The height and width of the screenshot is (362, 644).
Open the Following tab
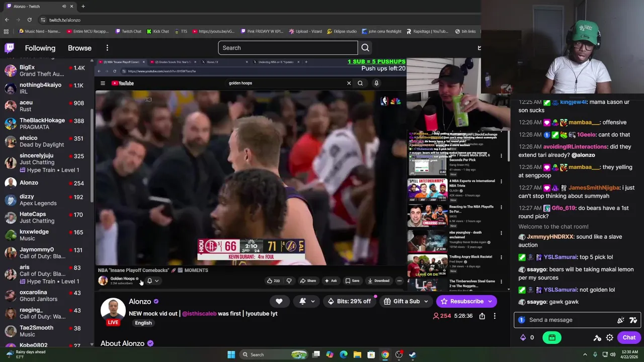click(40, 48)
